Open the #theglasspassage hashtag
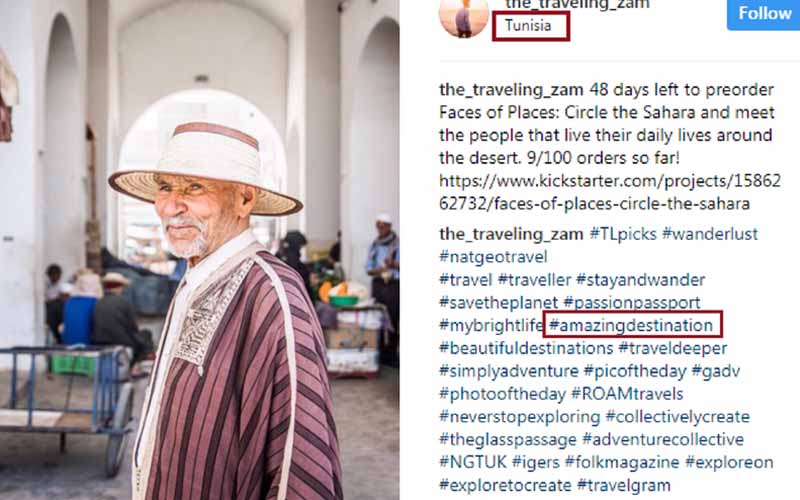The height and width of the screenshot is (500, 800). coord(508,440)
